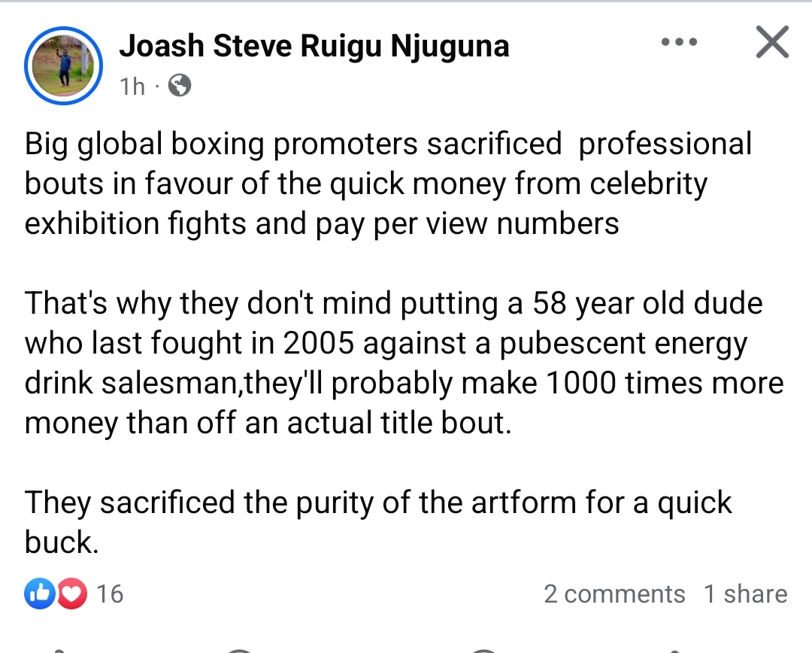This screenshot has width=812, height=653.
Task: Close the post with the X icon
Action: click(x=772, y=43)
